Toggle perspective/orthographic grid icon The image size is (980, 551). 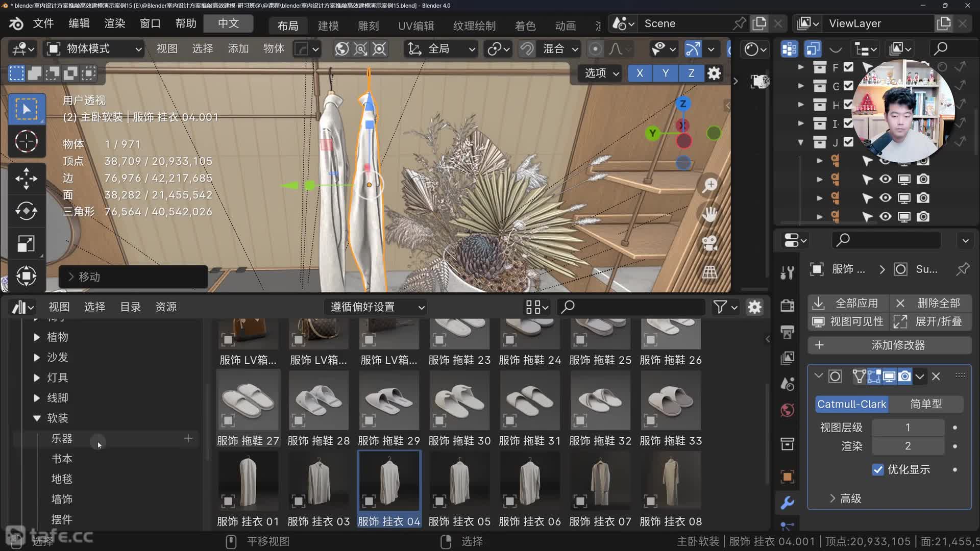point(709,272)
